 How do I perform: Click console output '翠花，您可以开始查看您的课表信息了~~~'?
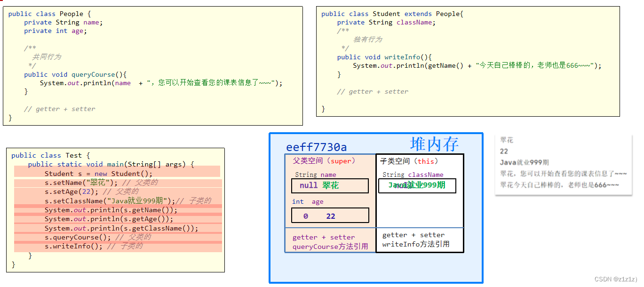pos(564,174)
